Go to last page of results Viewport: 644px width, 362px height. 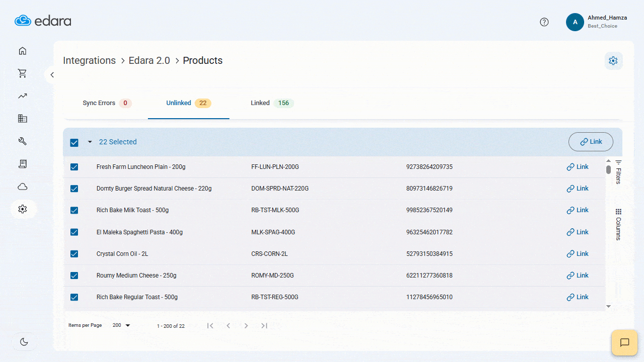[264, 326]
